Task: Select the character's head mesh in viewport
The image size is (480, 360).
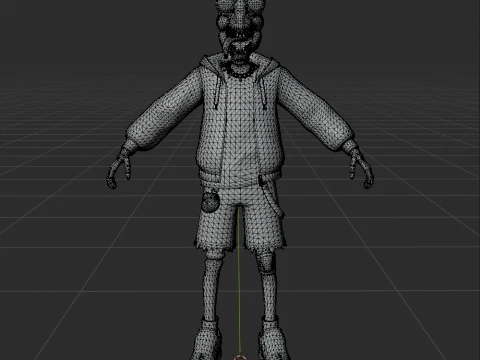Action: coord(240,30)
